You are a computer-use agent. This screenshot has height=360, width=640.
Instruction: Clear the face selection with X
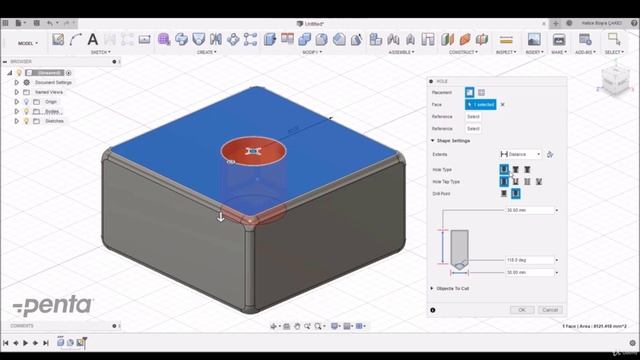pyautogui.click(x=503, y=104)
